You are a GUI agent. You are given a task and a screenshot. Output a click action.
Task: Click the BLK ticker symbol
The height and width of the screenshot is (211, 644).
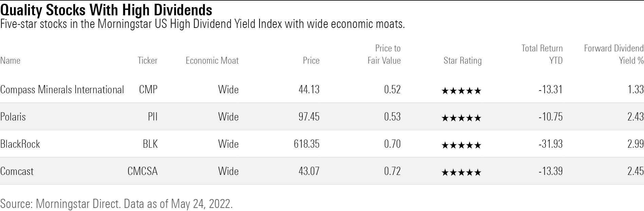[x=150, y=144]
